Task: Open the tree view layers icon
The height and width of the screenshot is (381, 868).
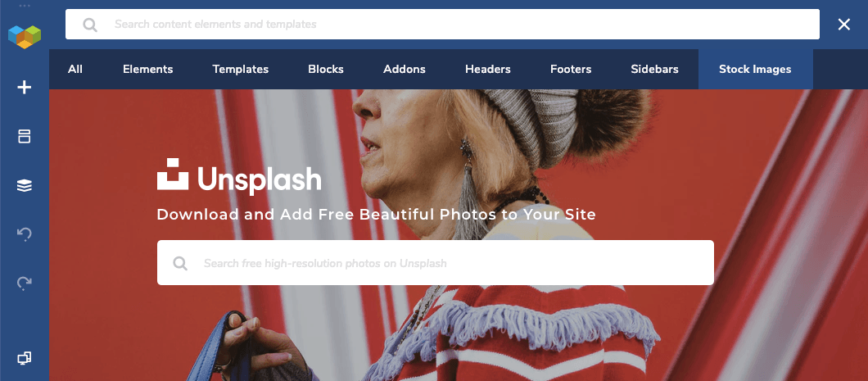Action: pos(25,186)
